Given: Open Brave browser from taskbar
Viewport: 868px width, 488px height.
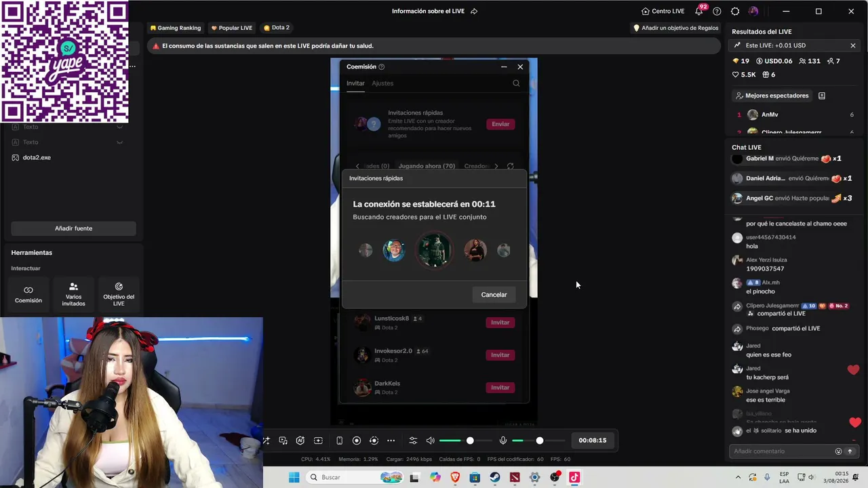Looking at the screenshot, I should pyautogui.click(x=455, y=477).
